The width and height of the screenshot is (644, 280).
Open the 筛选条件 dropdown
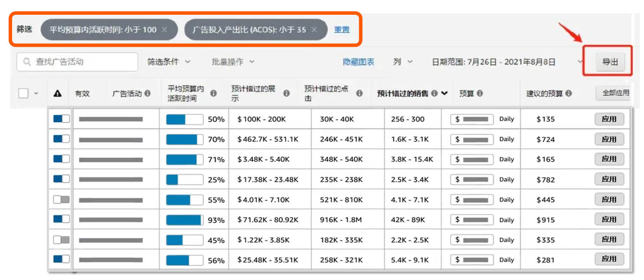click(x=169, y=62)
